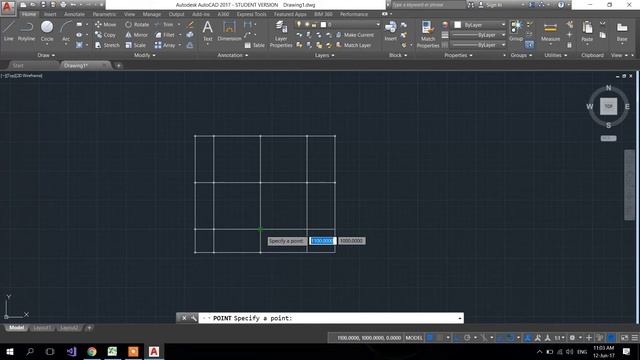This screenshot has width=640, height=360.
Task: Expand the Draw panel
Action: coord(46,55)
